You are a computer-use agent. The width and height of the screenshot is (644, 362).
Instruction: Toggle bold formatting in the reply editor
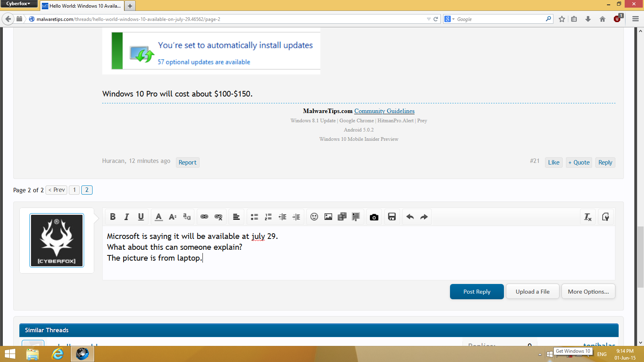[113, 217]
